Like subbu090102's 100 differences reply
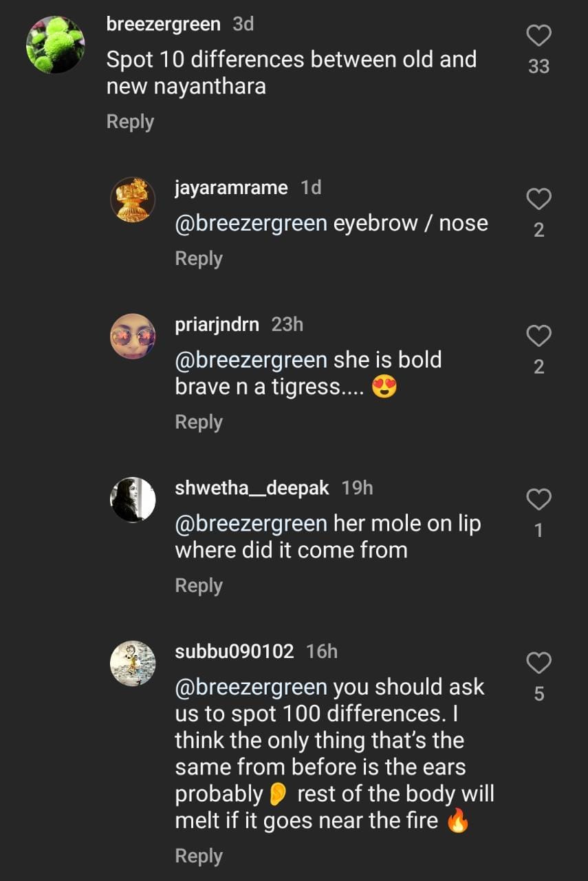The height and width of the screenshot is (881, 588). pos(538,664)
